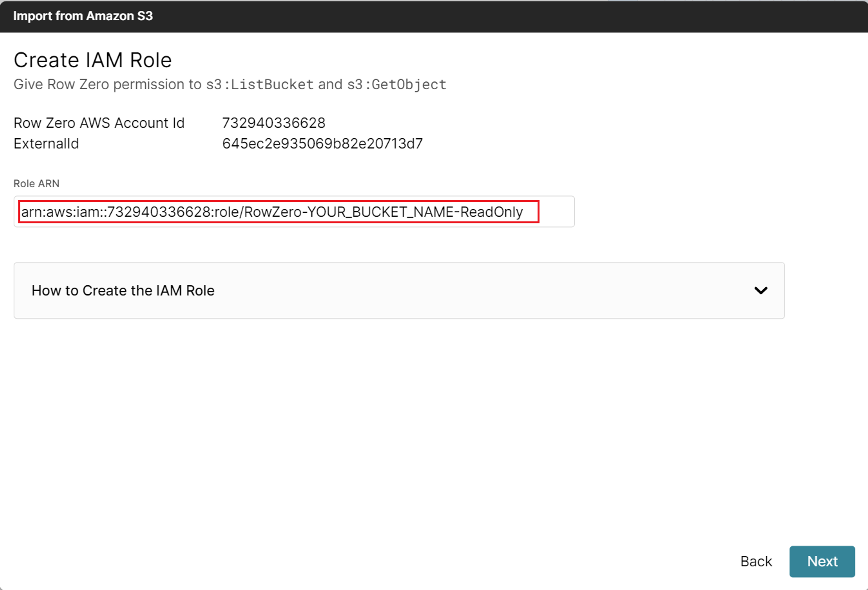
Task: Click the 'Create IAM Role' heading
Action: coord(92,60)
